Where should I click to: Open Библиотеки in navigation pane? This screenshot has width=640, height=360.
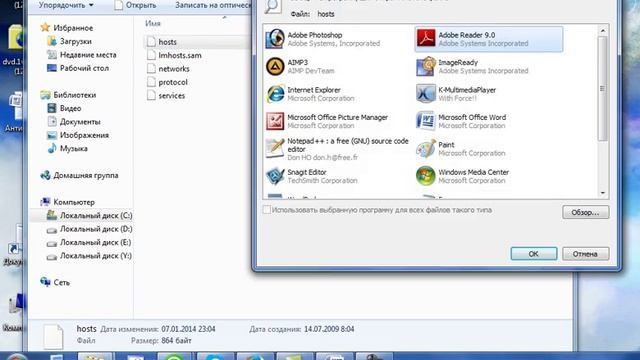pyautogui.click(x=68, y=95)
